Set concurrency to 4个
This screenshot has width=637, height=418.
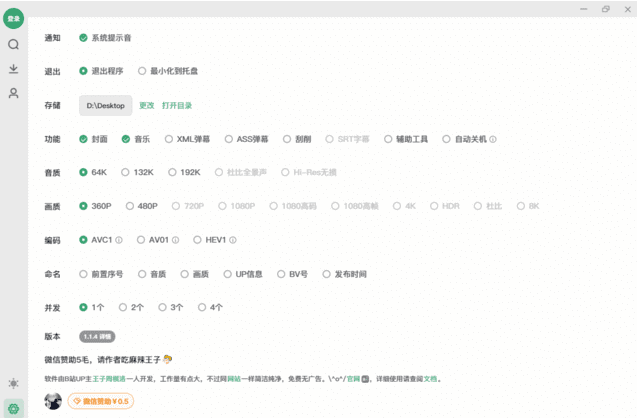click(203, 308)
